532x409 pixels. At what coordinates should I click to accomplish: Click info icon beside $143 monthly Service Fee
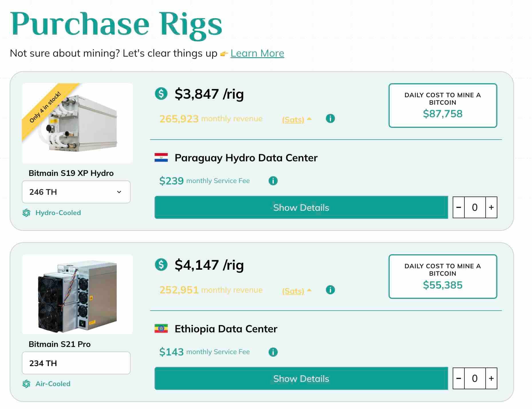coord(273,352)
